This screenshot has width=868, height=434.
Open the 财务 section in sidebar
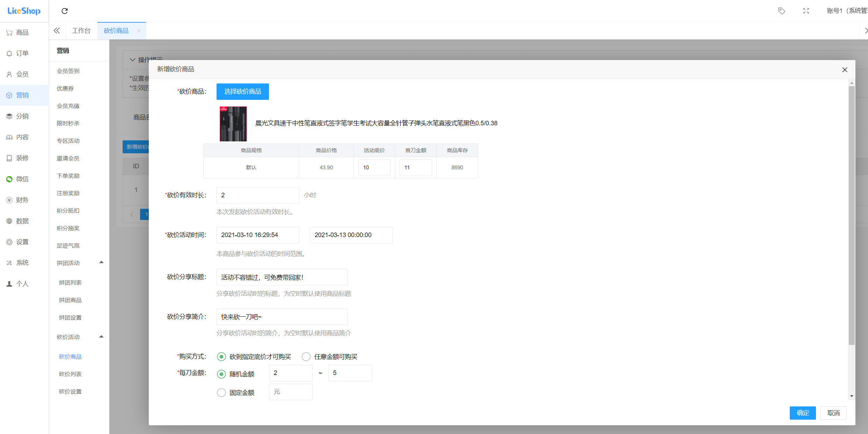coord(22,200)
